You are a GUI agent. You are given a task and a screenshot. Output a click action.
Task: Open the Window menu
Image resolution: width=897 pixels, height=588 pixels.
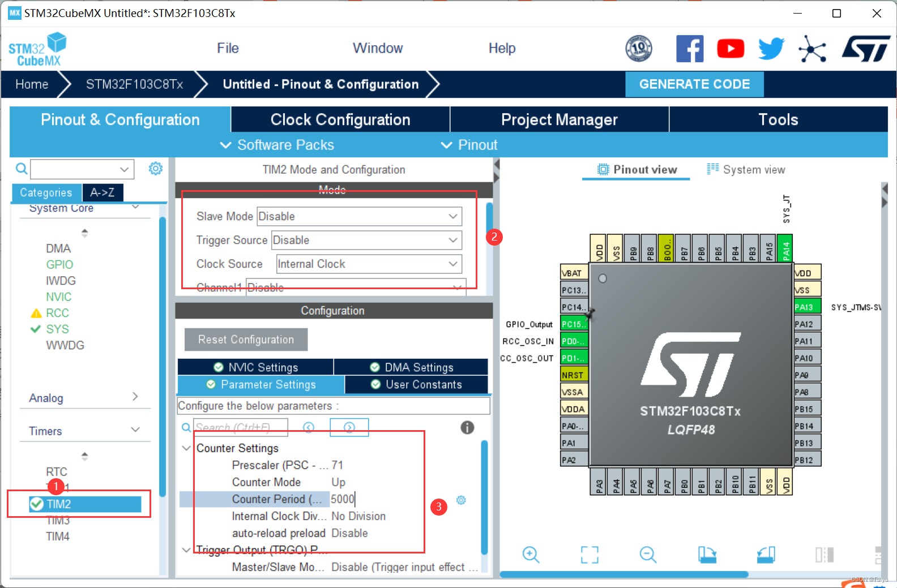pyautogui.click(x=378, y=48)
